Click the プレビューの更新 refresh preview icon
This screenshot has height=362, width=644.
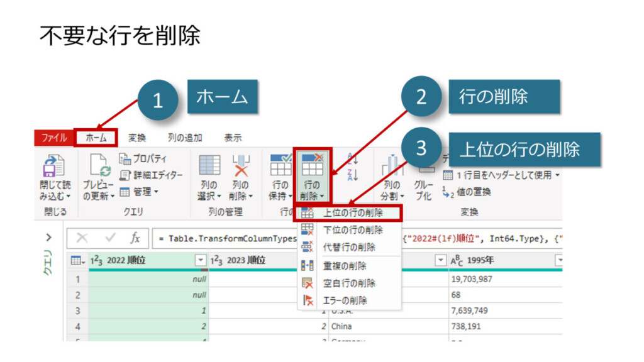[x=99, y=168]
